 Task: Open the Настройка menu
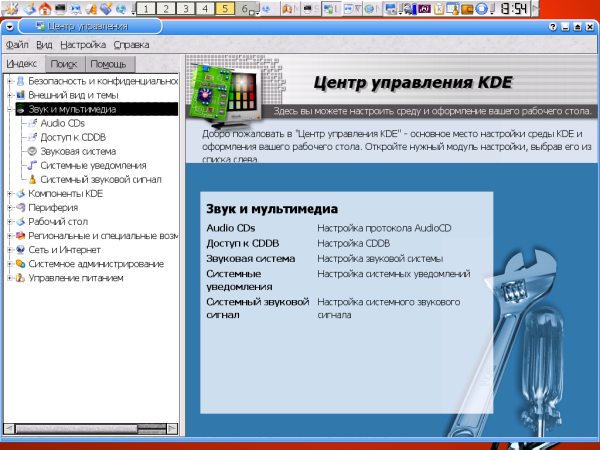click(83, 45)
